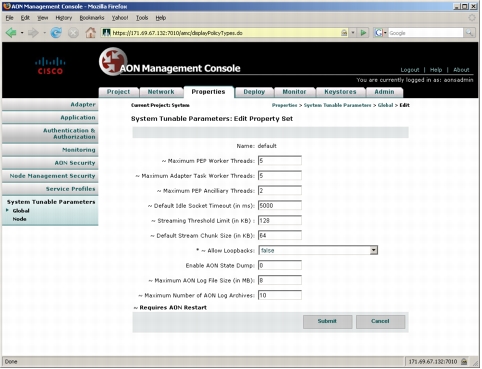Viewport: 482px width, 369px height.
Task: Select the Node item under System Tunable Parameters
Action: pyautogui.click(x=19, y=219)
